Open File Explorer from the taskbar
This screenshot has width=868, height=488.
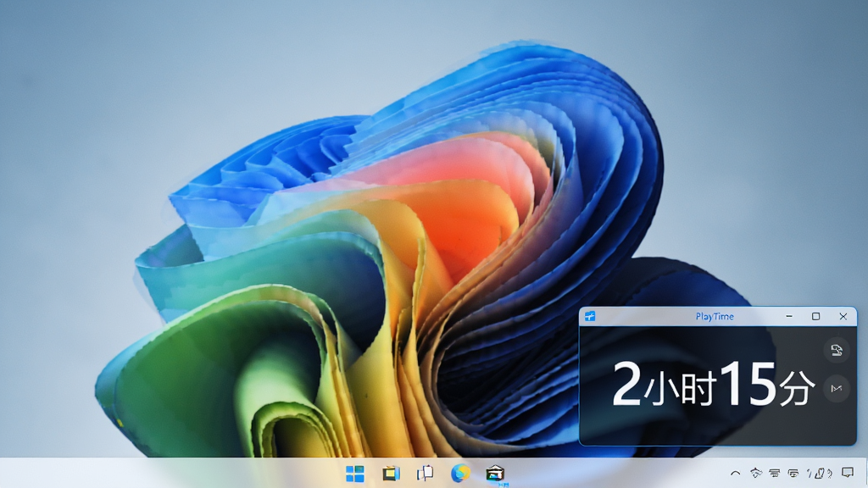391,474
